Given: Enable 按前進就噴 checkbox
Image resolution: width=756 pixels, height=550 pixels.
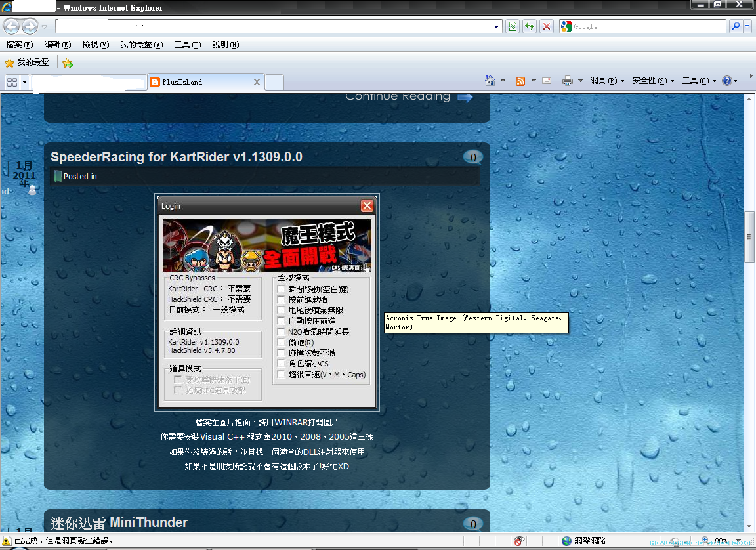Looking at the screenshot, I should click(282, 299).
